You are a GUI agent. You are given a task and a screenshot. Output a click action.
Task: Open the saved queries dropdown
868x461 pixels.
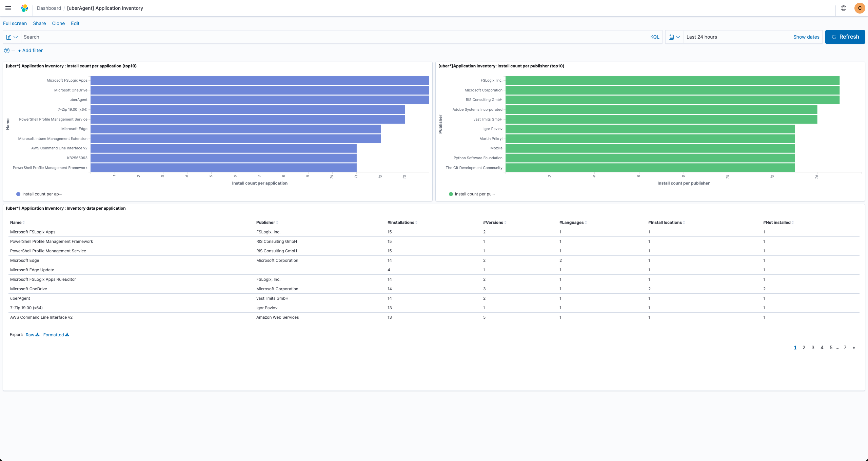point(12,37)
